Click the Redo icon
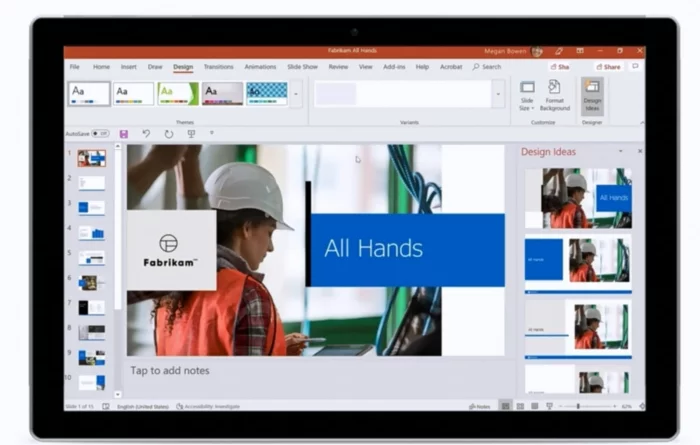The height and width of the screenshot is (445, 700). tap(168, 134)
